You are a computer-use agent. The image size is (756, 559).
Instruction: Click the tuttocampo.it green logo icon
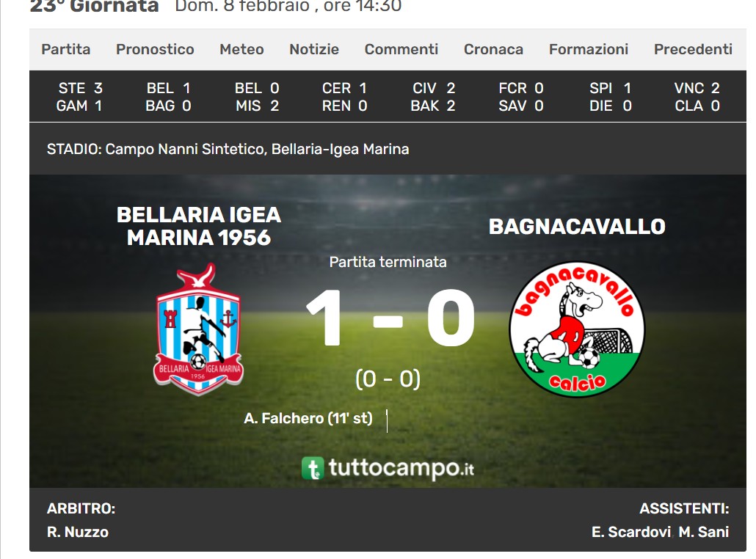313,469
